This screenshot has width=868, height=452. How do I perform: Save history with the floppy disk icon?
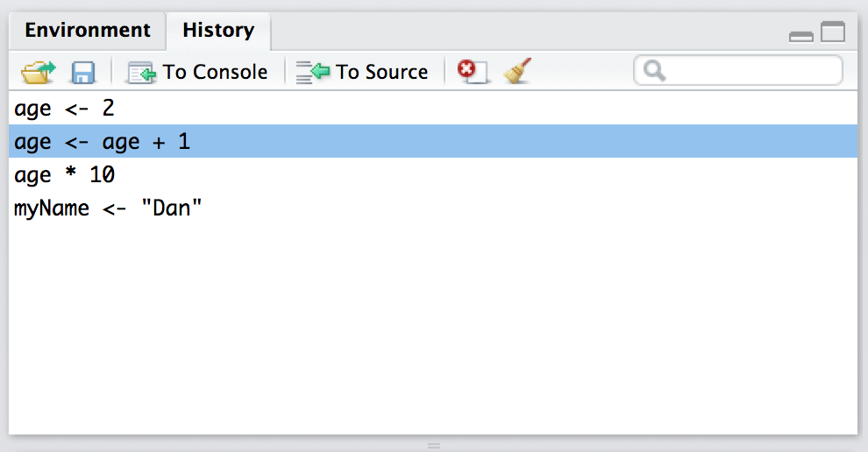[x=83, y=72]
